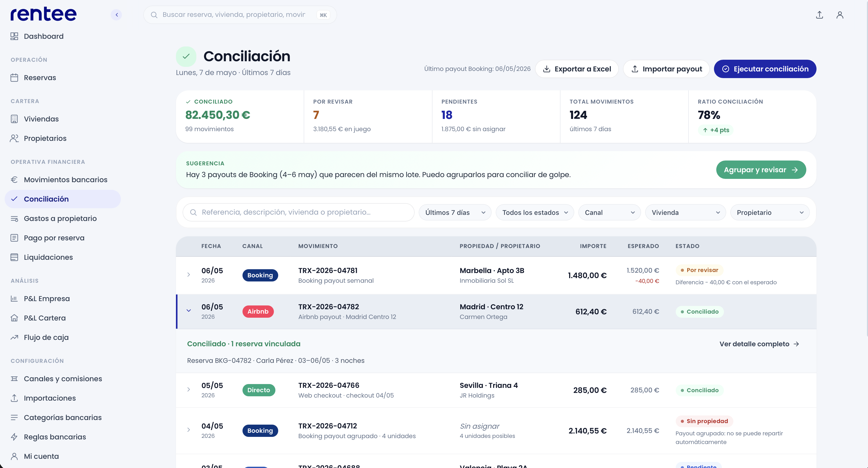This screenshot has width=868, height=468.
Task: Click the search magnifier in the top bar
Action: pyautogui.click(x=154, y=15)
